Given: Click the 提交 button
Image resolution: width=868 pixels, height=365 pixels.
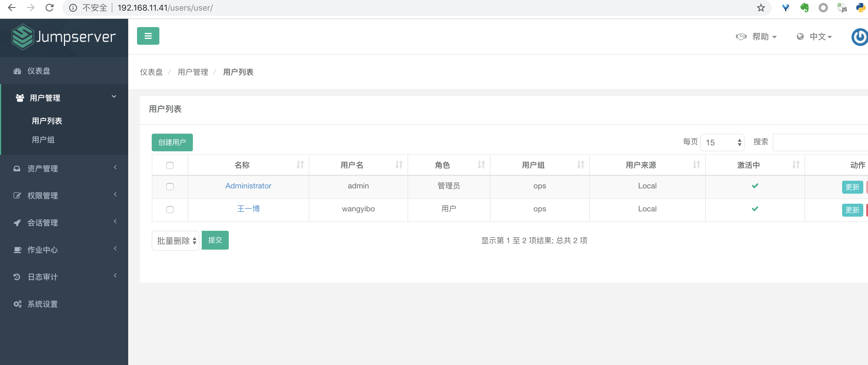Looking at the screenshot, I should coord(215,240).
